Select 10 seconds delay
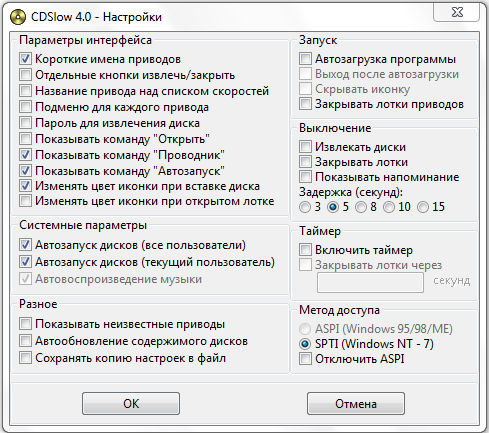Screen dimensions: 489x433 (x=388, y=207)
